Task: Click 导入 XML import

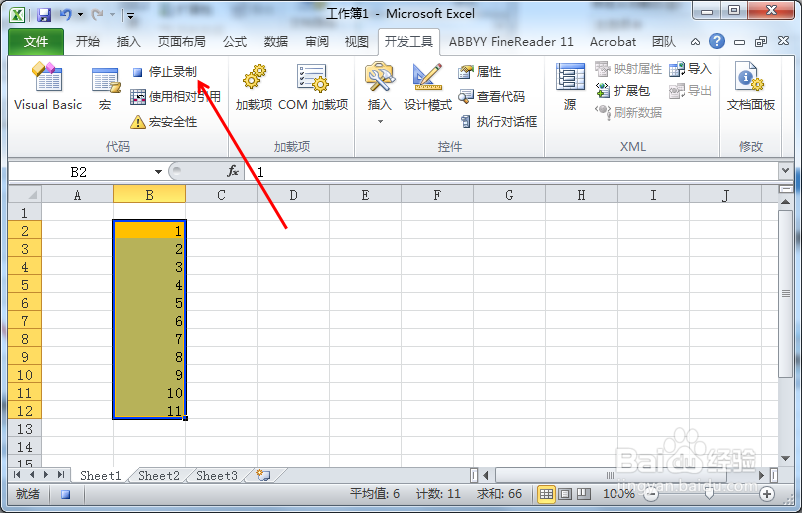Action: [x=690, y=69]
